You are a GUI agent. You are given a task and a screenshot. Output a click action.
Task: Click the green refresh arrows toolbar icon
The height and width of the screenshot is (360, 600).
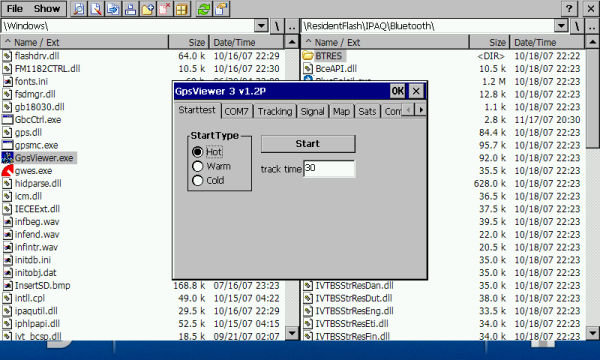coord(204,9)
